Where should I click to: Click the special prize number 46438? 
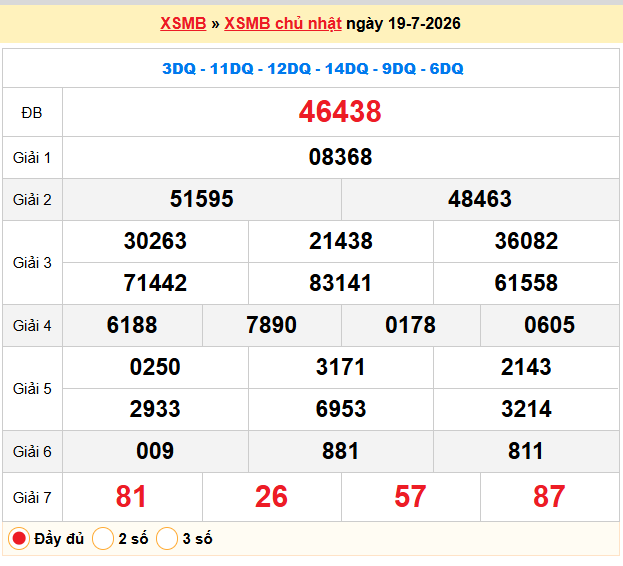point(340,112)
